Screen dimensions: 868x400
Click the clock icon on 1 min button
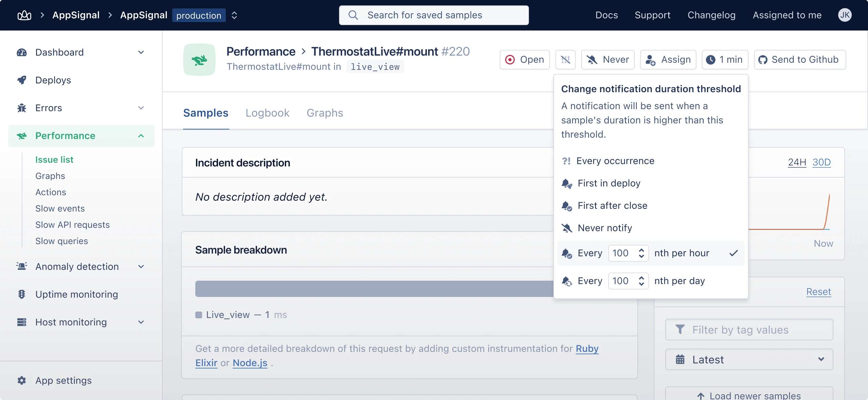pos(711,60)
